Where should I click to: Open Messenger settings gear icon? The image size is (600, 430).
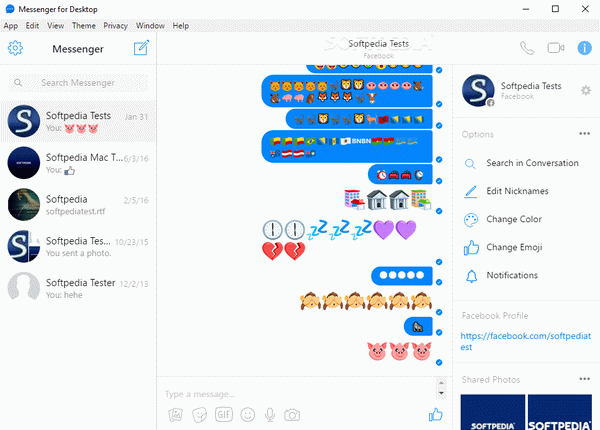15,48
